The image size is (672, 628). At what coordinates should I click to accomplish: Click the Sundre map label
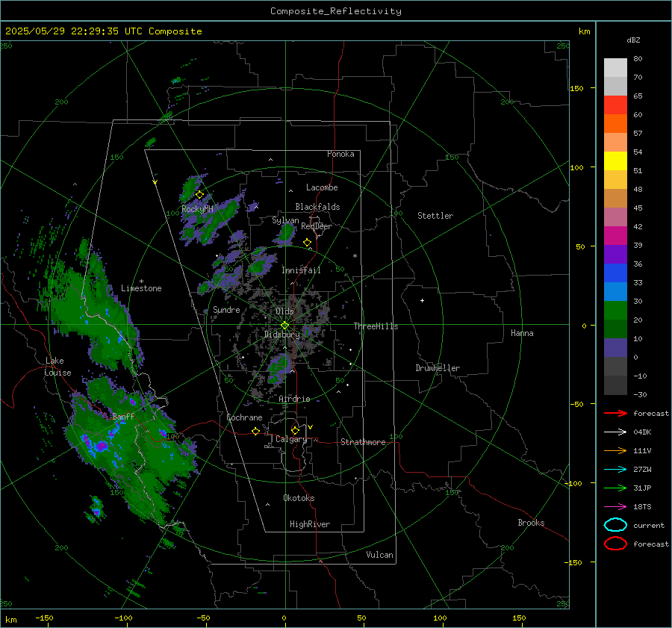coord(226,309)
